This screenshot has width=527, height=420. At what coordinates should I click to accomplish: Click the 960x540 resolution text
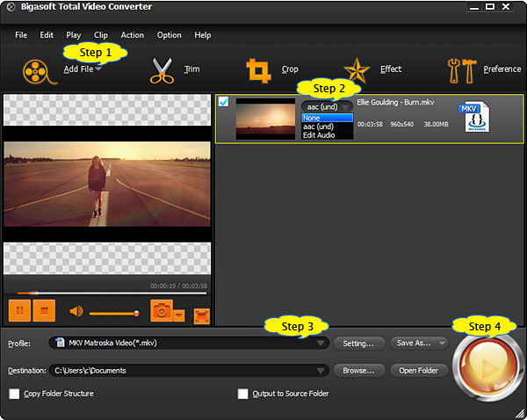coord(402,124)
